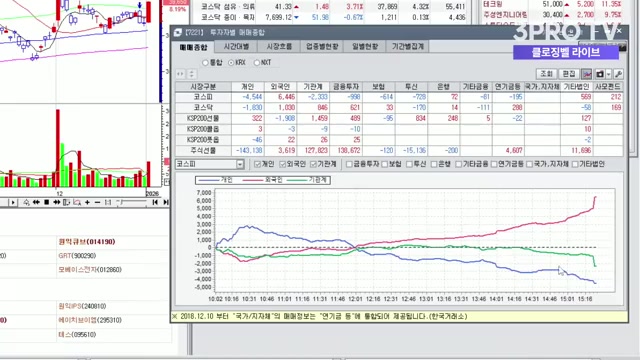Click the 조회 query button
The height and width of the screenshot is (360, 640).
click(547, 74)
